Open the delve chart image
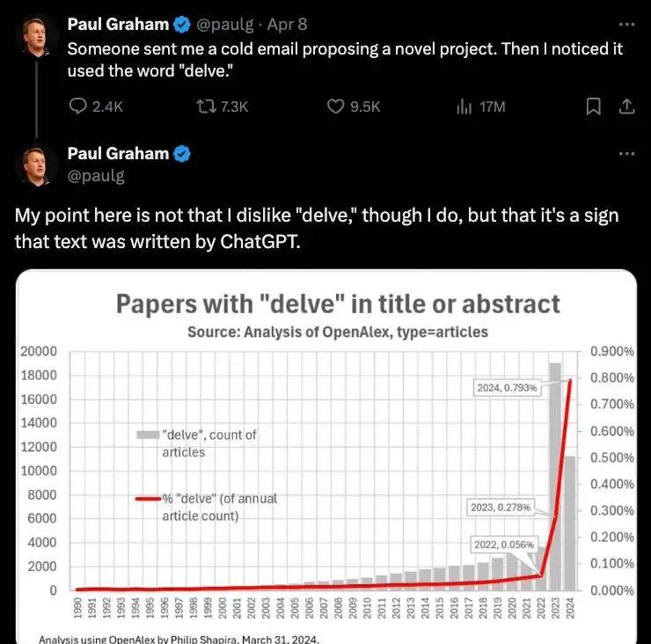 [x=326, y=457]
